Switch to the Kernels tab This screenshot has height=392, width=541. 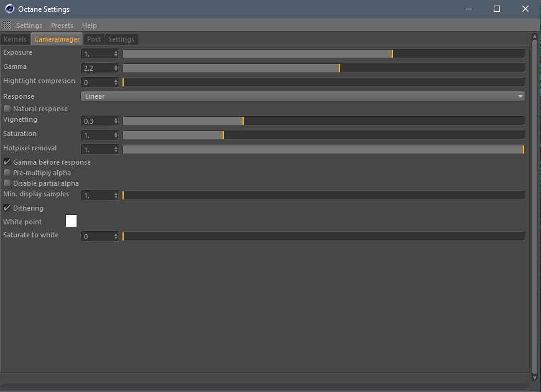pyautogui.click(x=15, y=39)
